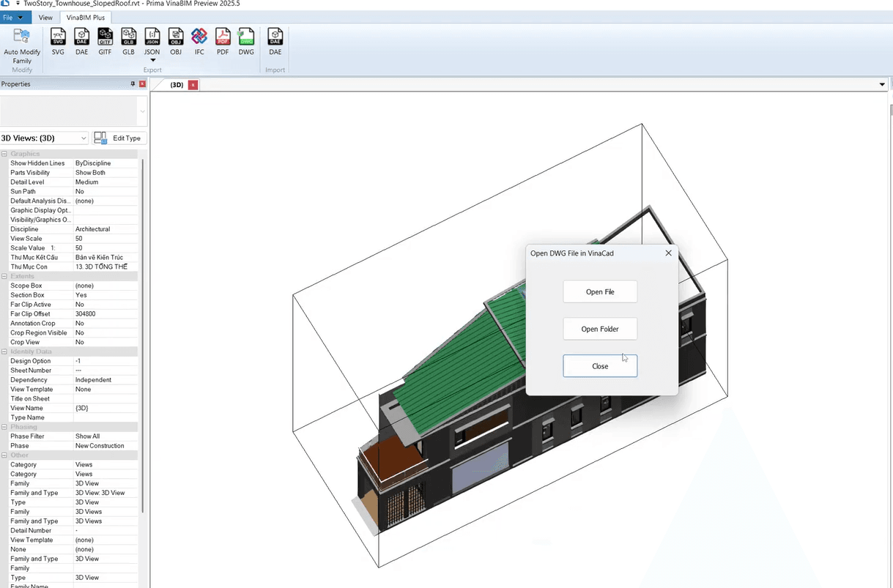
Task: Close the {3D} view tab
Action: 193,85
